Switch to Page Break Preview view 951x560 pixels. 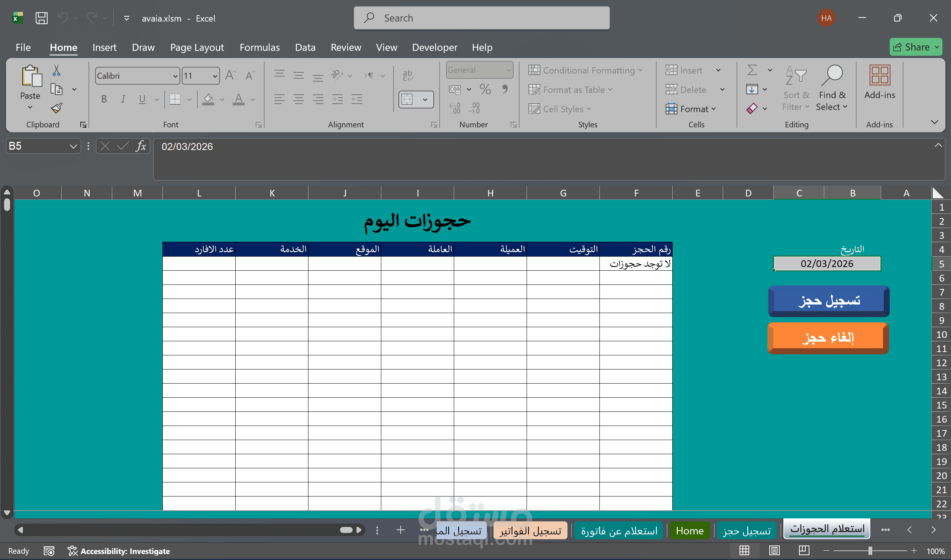click(804, 551)
